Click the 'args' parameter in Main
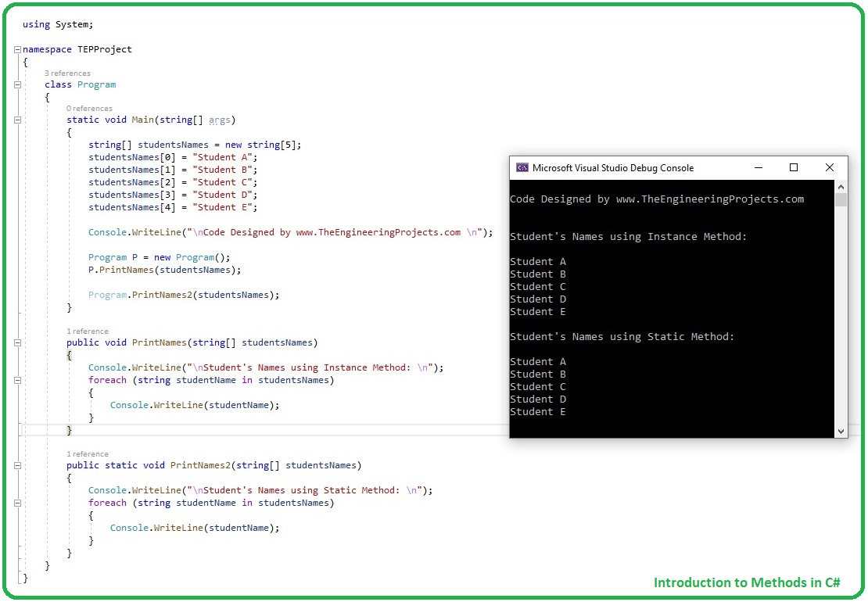The width and height of the screenshot is (868, 602). (x=219, y=120)
